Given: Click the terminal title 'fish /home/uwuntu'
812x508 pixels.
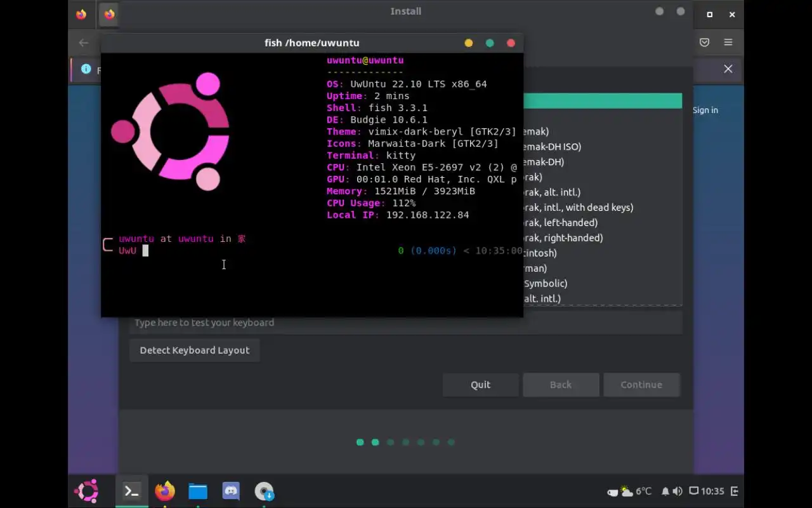Looking at the screenshot, I should pyautogui.click(x=312, y=43).
